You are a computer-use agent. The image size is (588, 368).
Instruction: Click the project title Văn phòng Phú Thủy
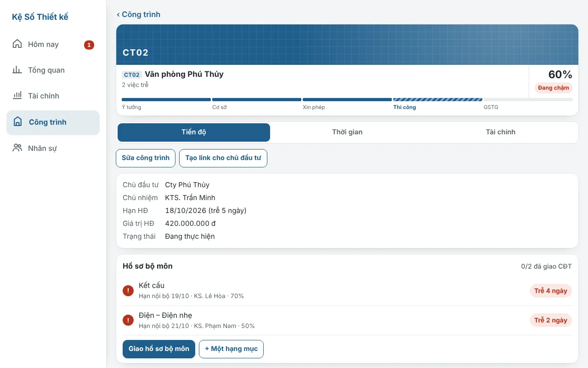pyautogui.click(x=184, y=74)
